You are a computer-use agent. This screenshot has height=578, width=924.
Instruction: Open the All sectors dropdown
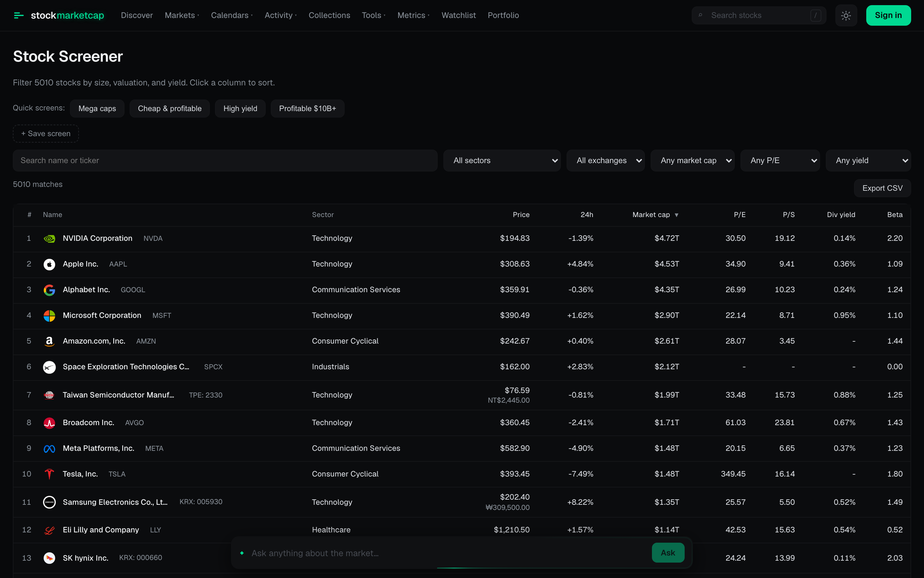502,161
